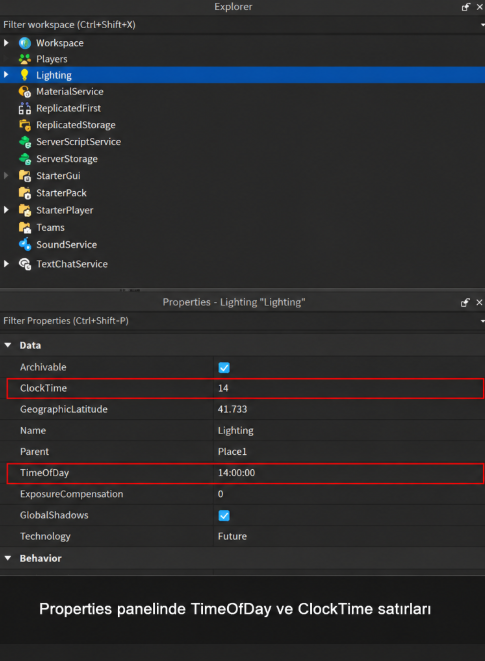Select the MaterialService icon

[25, 91]
